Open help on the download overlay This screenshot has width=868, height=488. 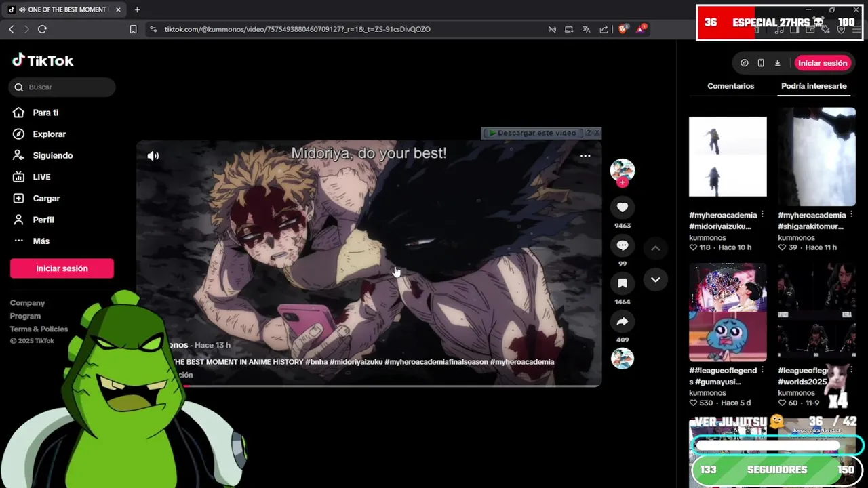click(589, 133)
